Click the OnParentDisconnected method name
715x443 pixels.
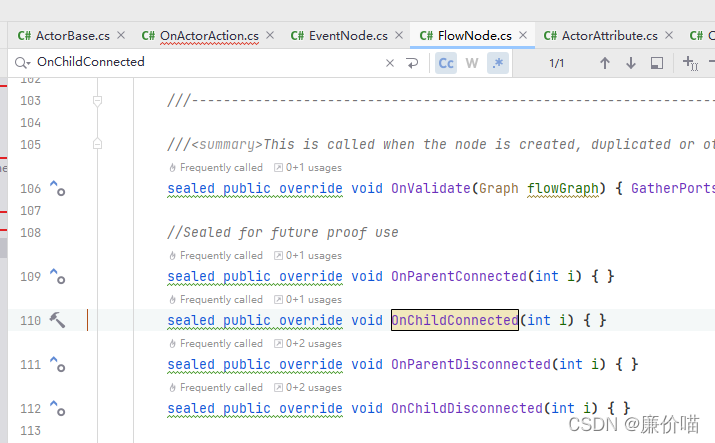click(471, 364)
